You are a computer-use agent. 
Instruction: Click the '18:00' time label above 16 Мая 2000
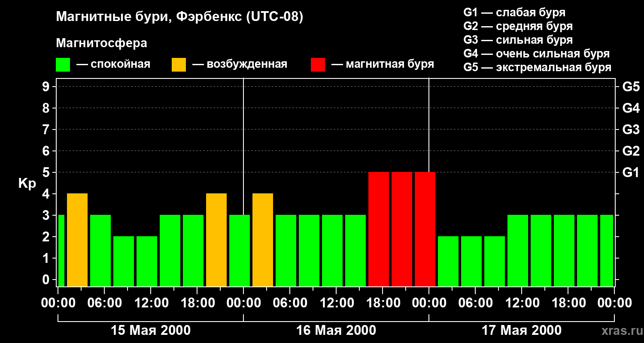tap(383, 303)
